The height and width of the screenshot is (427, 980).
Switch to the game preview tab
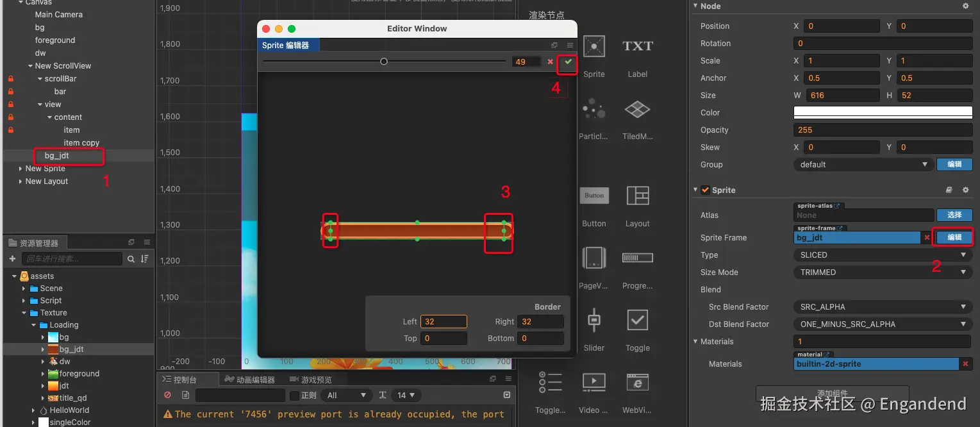(x=311, y=380)
